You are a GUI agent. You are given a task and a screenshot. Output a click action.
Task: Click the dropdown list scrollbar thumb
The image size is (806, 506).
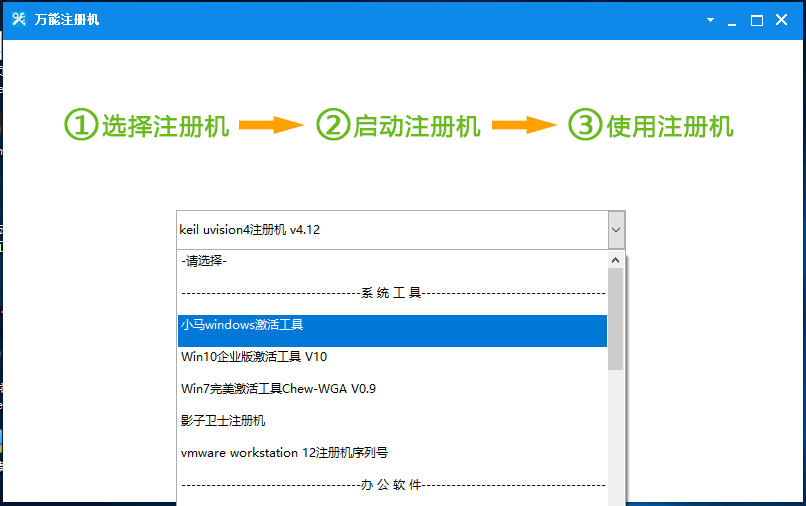click(615, 320)
